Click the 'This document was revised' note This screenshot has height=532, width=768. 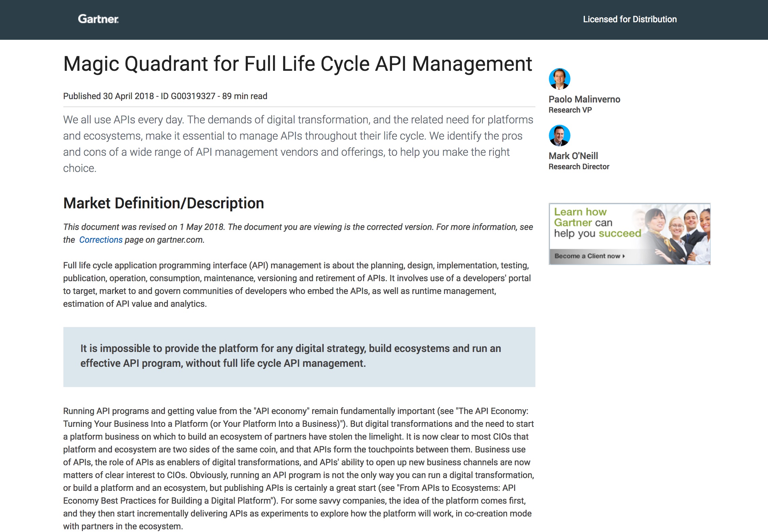pos(298,233)
